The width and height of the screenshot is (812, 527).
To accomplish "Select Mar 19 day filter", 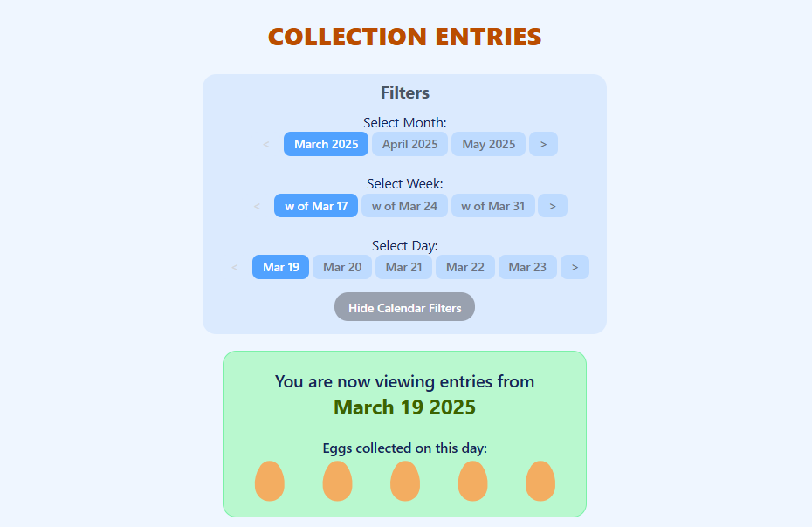I will pyautogui.click(x=280, y=267).
